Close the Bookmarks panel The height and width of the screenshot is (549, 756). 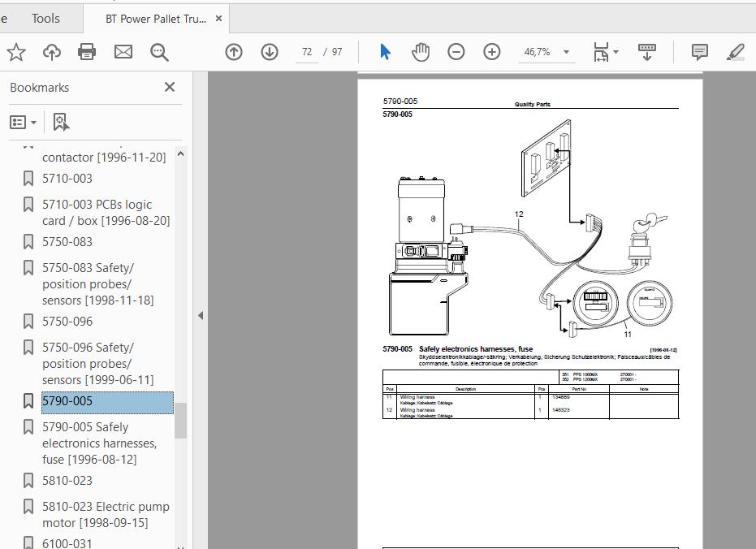click(x=170, y=87)
